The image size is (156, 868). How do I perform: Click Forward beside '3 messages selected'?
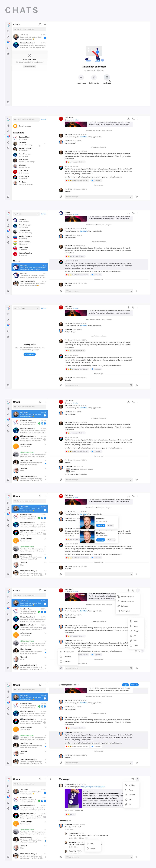coord(134,685)
